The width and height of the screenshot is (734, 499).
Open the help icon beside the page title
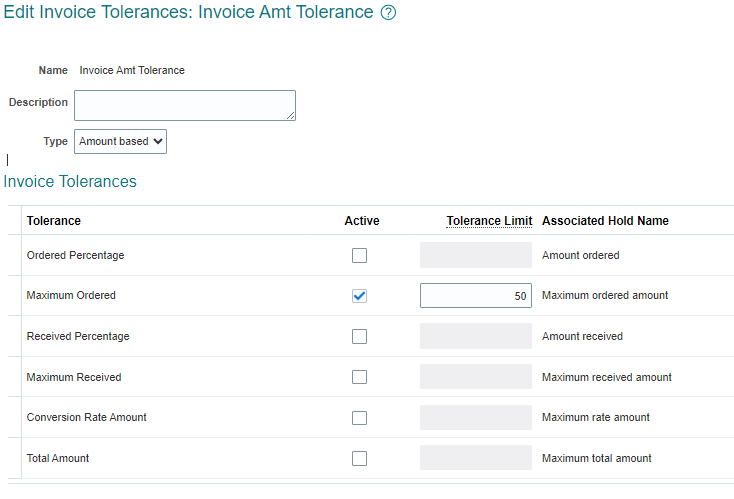point(388,13)
